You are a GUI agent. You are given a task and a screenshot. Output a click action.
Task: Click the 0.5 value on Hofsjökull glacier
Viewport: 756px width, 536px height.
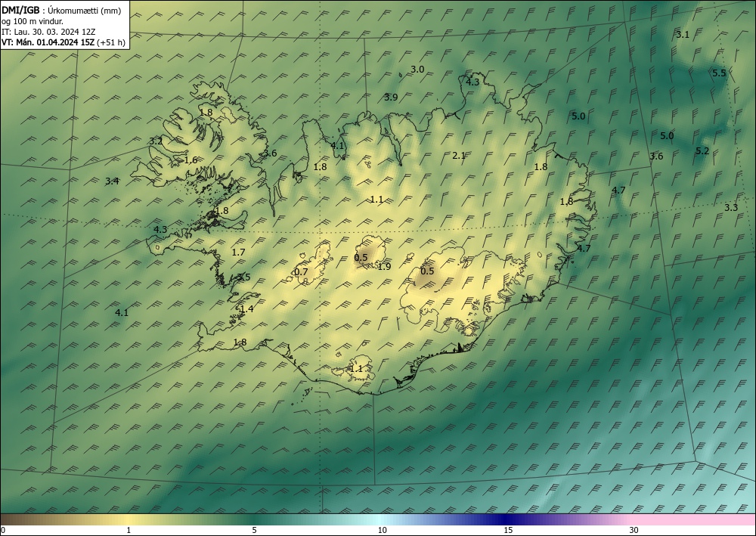[x=361, y=257]
